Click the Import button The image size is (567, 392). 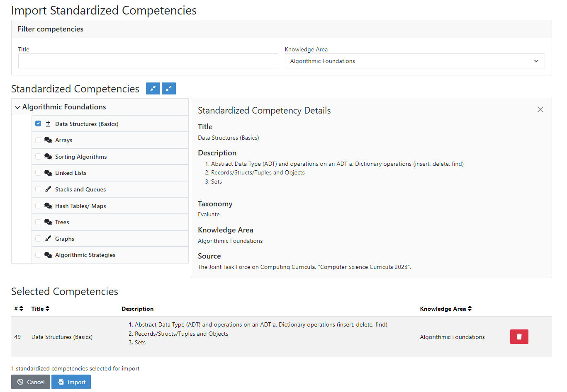click(x=71, y=382)
